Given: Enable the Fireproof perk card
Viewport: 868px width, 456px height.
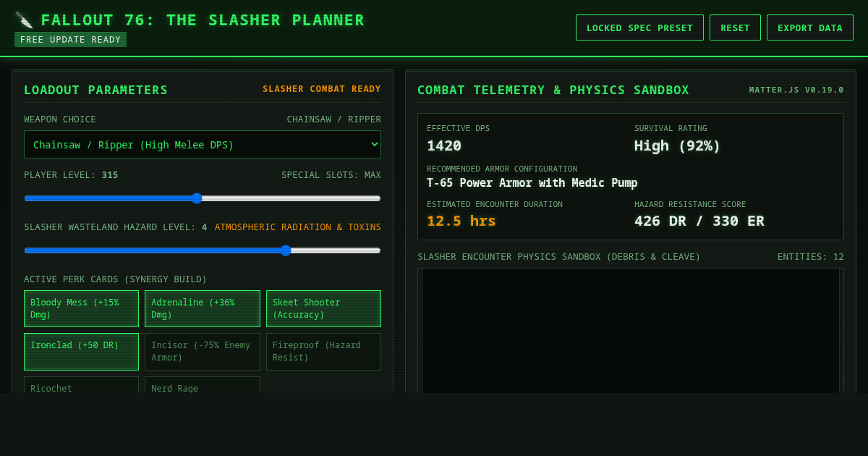Looking at the screenshot, I should (x=323, y=352).
